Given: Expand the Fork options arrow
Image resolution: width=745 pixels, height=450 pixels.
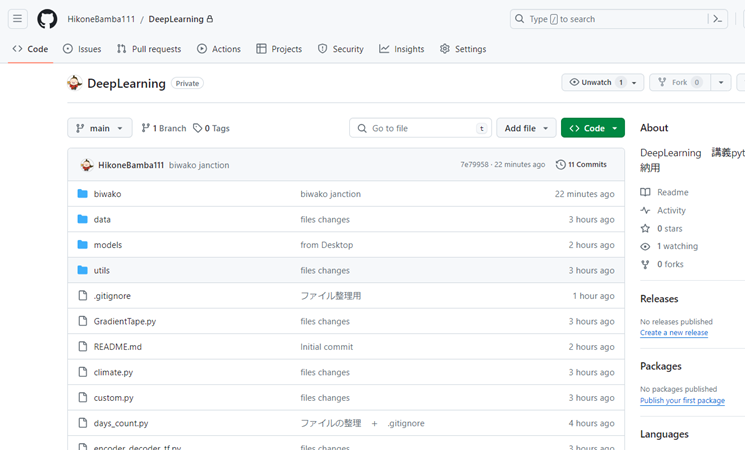Looking at the screenshot, I should coord(721,82).
